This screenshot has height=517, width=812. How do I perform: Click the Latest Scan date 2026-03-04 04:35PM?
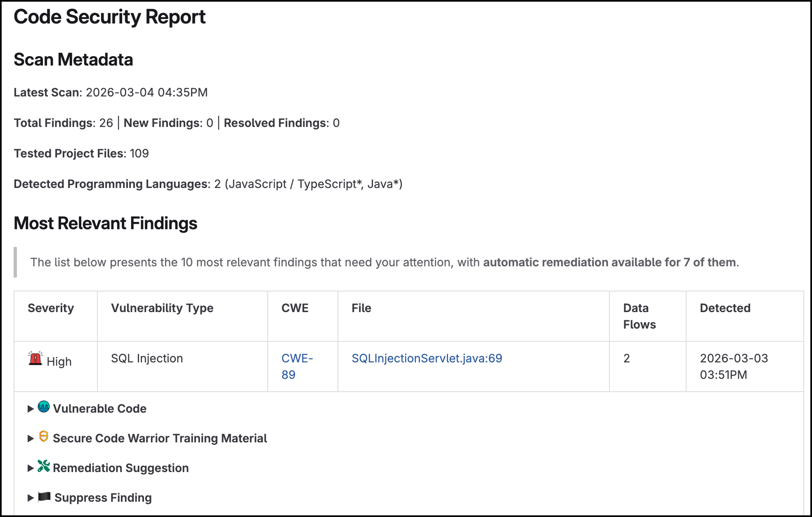pyautogui.click(x=147, y=92)
